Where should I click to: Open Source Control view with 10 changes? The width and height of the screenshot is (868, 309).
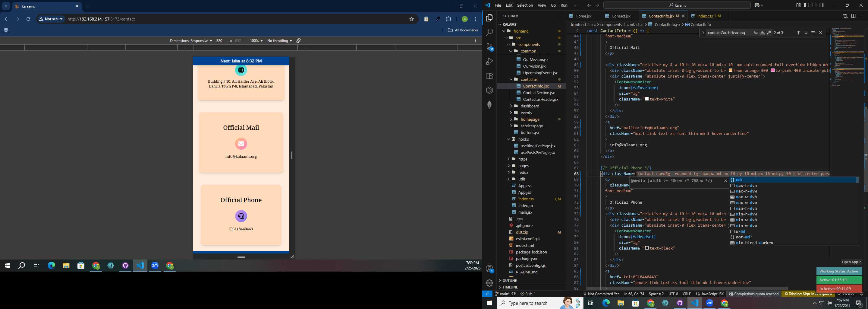(x=489, y=47)
